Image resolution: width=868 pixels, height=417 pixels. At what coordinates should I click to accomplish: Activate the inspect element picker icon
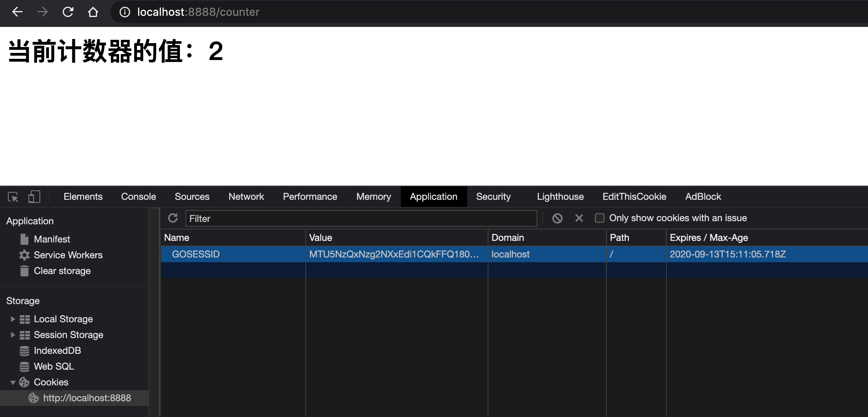pos(13,197)
